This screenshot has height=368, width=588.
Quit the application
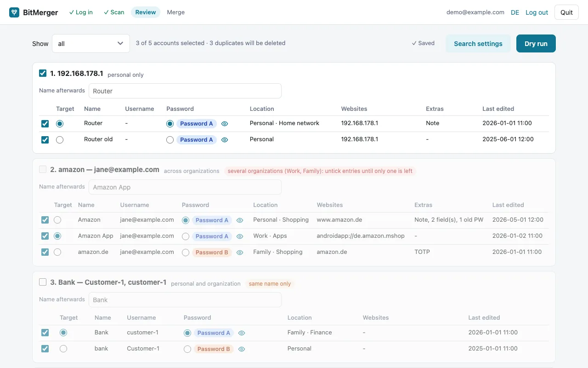[x=566, y=12]
